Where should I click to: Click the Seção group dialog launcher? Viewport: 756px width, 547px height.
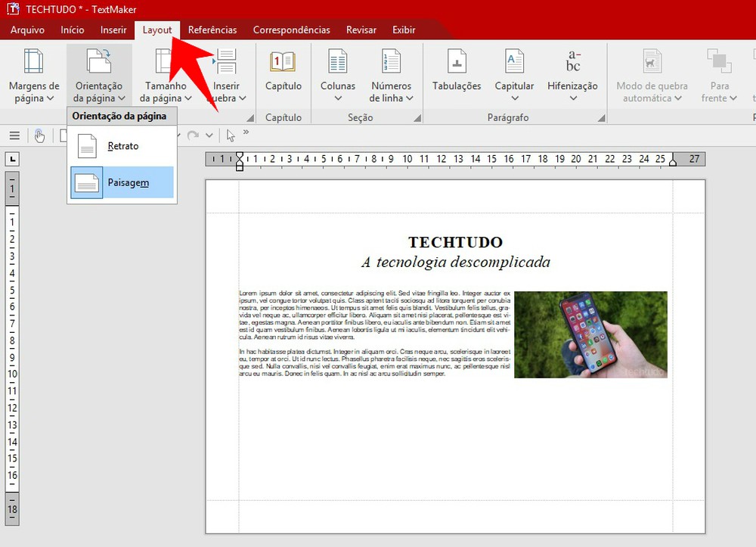click(416, 117)
